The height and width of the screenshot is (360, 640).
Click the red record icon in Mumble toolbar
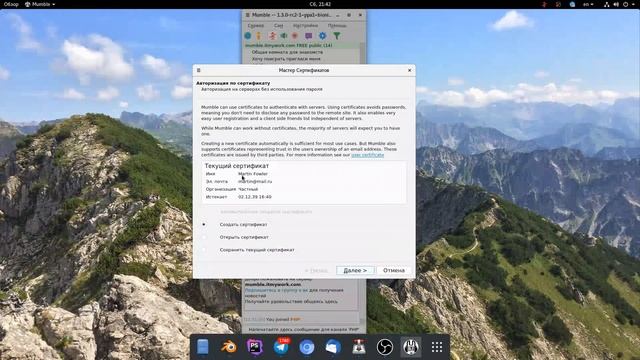(295, 36)
